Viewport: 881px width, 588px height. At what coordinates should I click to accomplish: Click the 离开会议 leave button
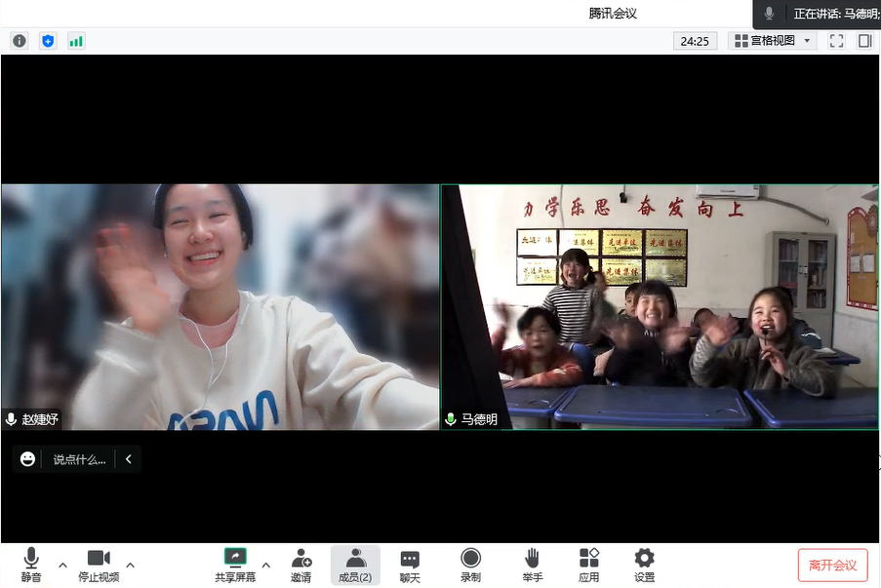(832, 566)
